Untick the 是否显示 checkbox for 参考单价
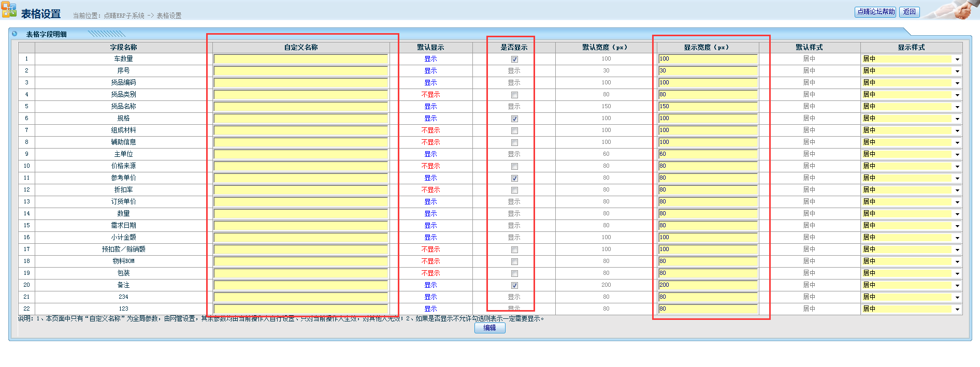The width and height of the screenshot is (980, 367). 514,178
